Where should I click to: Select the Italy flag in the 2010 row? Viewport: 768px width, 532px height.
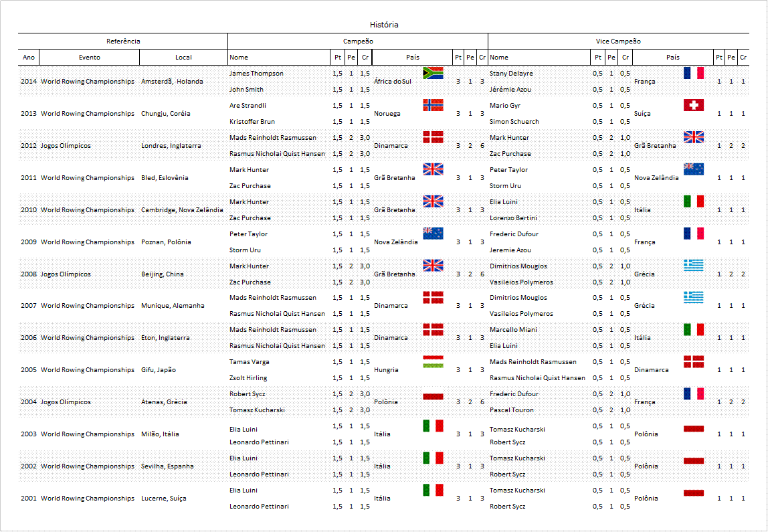[x=694, y=201]
